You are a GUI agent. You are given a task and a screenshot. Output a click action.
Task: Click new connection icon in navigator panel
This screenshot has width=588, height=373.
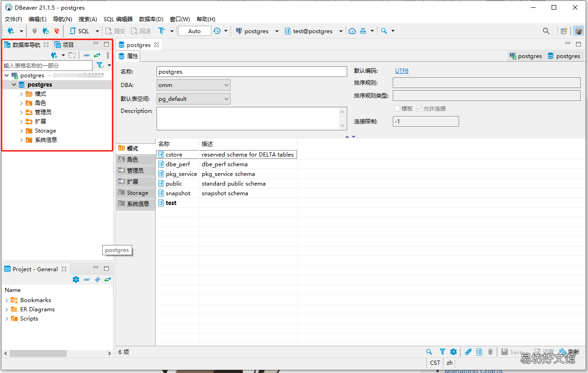click(x=54, y=55)
